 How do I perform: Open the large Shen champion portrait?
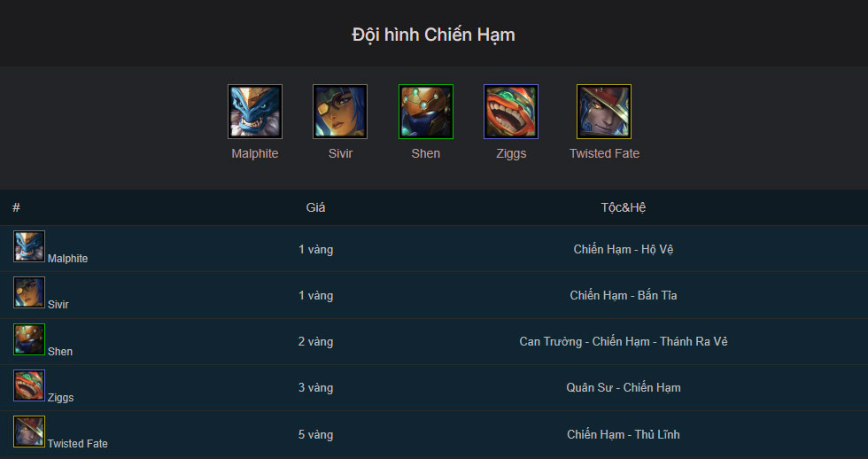(426, 112)
